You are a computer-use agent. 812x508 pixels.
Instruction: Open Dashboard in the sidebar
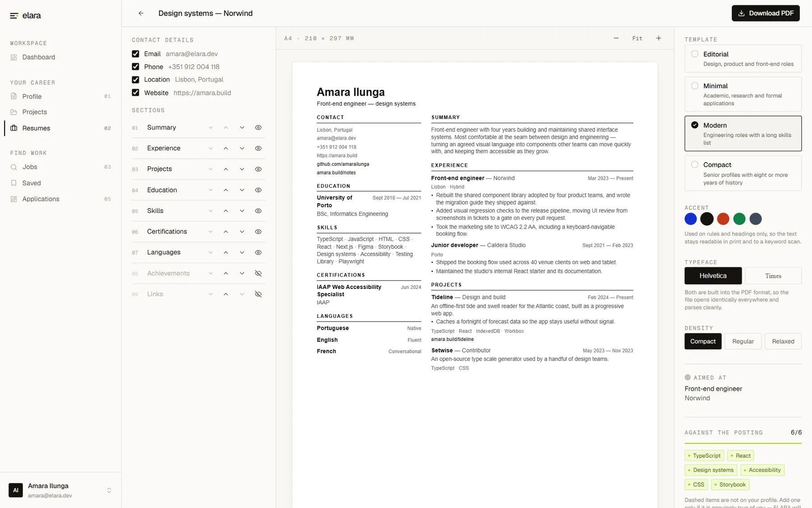pyautogui.click(x=60, y=57)
